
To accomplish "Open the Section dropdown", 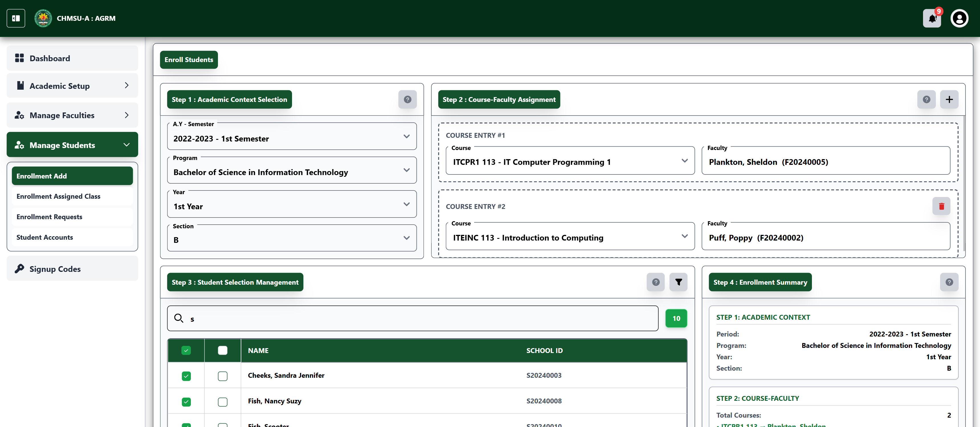I will [x=292, y=238].
